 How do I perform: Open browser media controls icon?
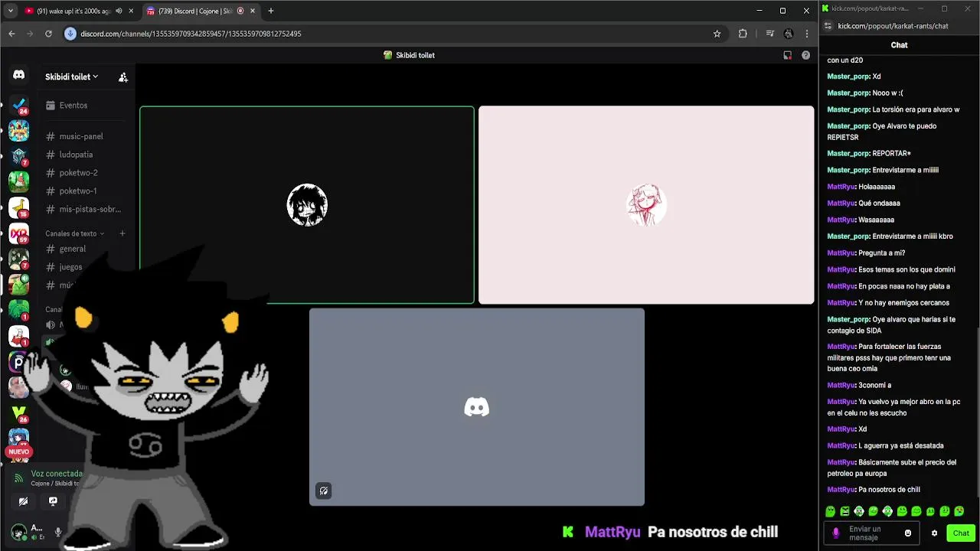click(770, 34)
